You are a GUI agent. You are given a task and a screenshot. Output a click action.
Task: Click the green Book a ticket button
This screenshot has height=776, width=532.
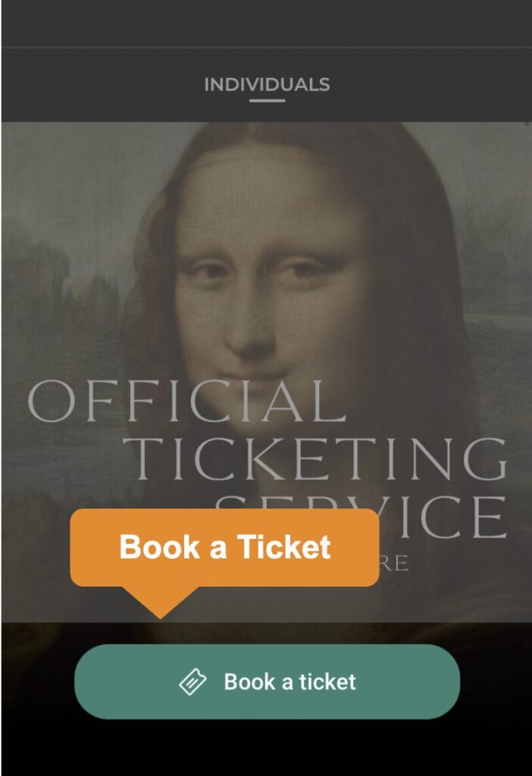point(268,681)
